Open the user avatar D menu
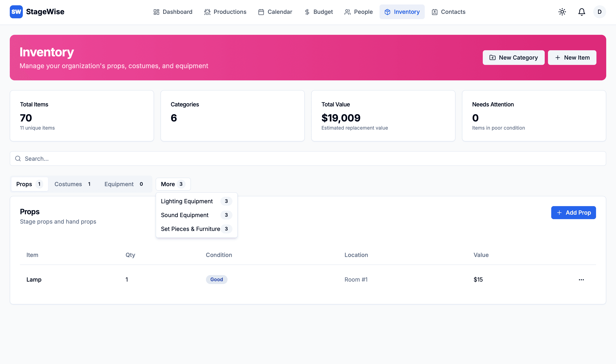 599,12
